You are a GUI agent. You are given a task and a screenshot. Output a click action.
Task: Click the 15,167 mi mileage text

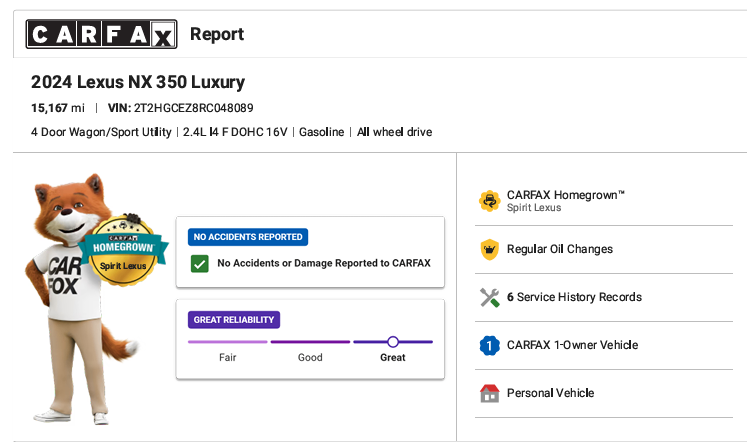[58, 108]
